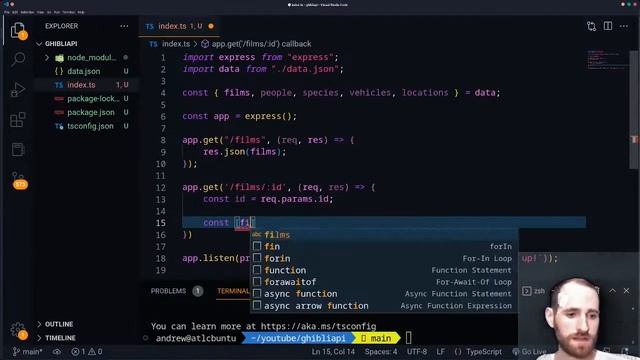Open https://aka.ms/tsconfig link in terminal
This screenshot has width=640, height=360.
pos(318,326)
